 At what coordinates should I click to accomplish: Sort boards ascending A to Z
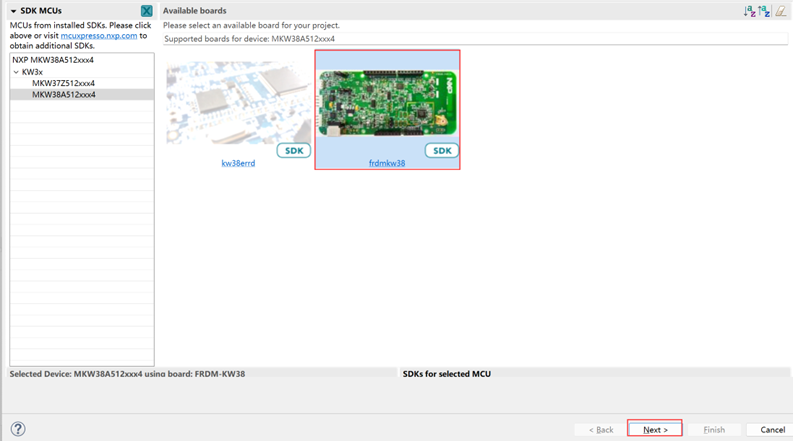(x=750, y=11)
